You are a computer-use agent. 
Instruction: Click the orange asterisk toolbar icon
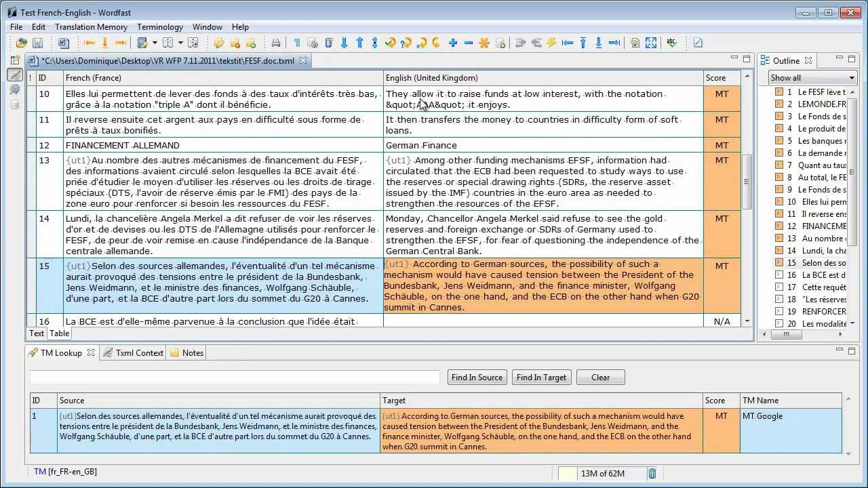[484, 43]
